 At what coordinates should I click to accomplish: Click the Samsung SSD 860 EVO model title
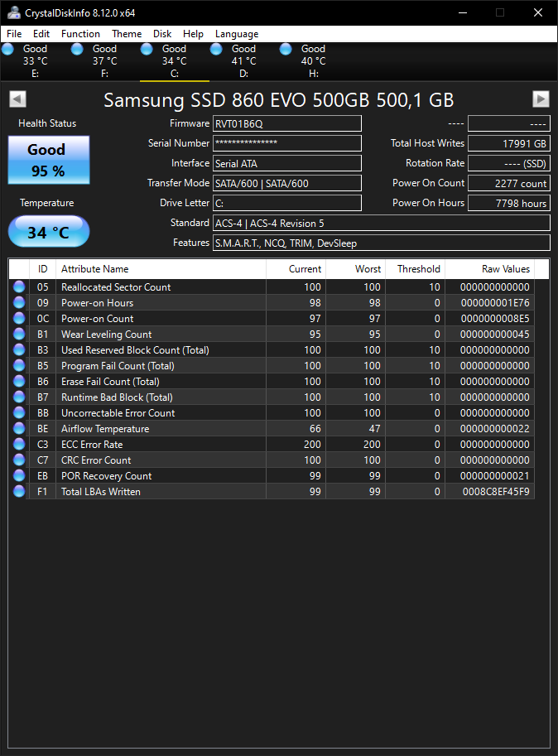coord(278,100)
